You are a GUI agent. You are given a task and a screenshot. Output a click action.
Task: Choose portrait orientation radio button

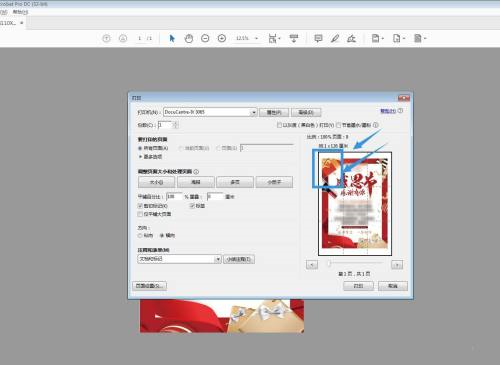140,235
